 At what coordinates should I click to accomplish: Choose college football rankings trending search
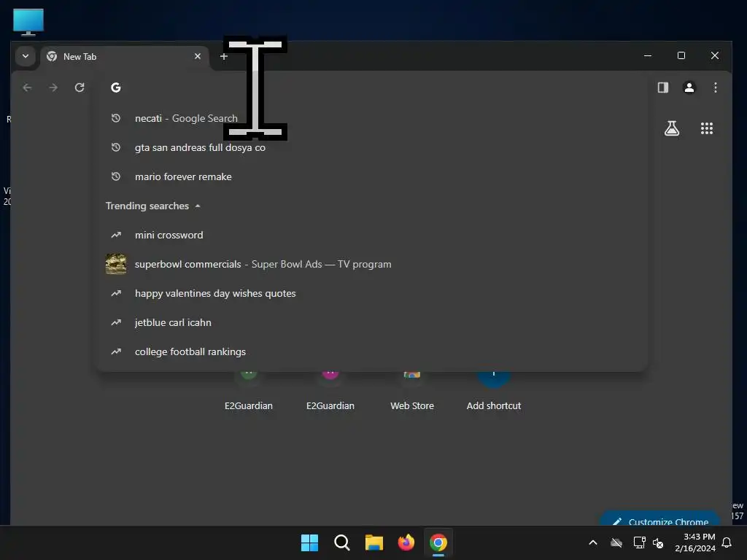[x=371, y=352]
